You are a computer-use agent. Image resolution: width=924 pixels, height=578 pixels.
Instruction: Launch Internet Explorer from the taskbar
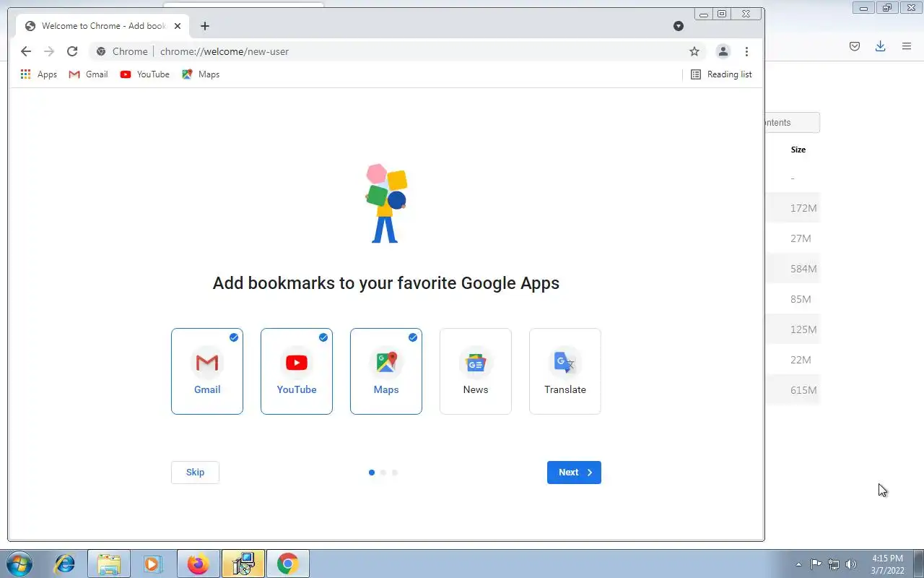[65, 564]
